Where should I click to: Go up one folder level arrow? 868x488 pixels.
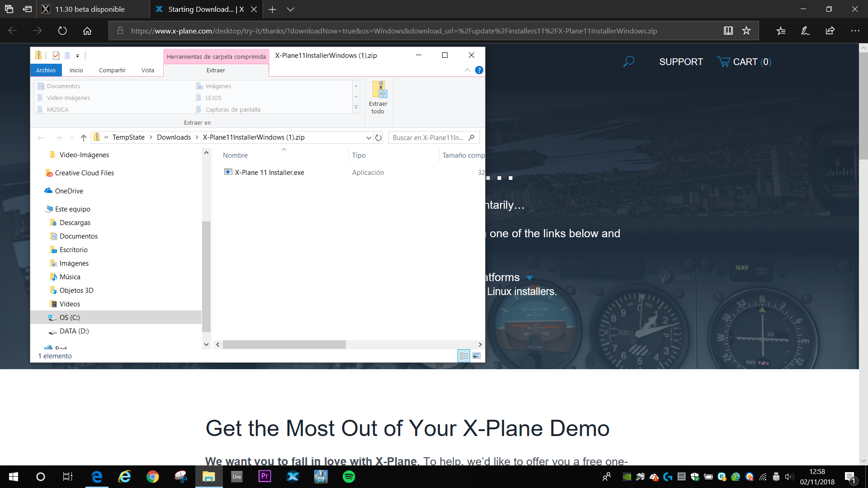[x=83, y=138]
